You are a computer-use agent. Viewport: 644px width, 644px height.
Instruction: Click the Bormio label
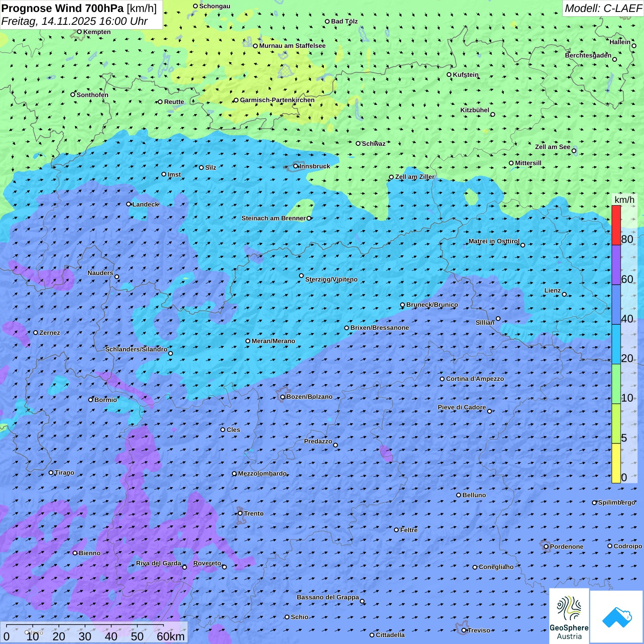click(x=105, y=400)
